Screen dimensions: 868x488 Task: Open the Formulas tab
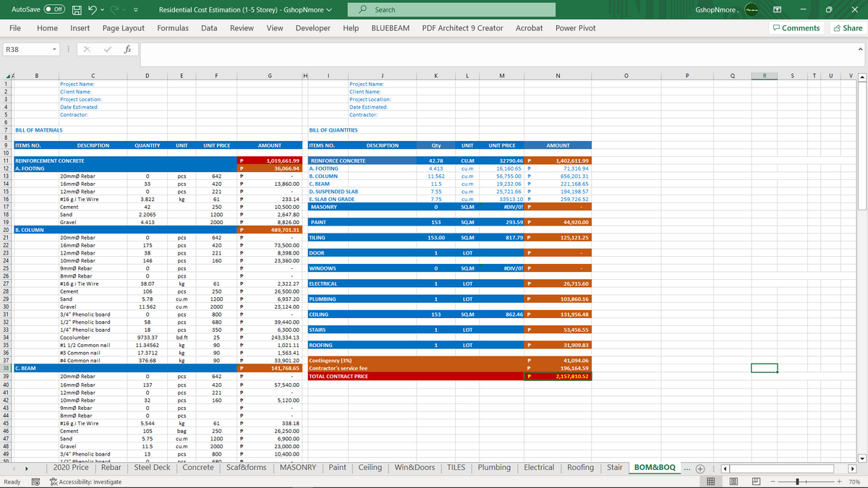tap(173, 27)
